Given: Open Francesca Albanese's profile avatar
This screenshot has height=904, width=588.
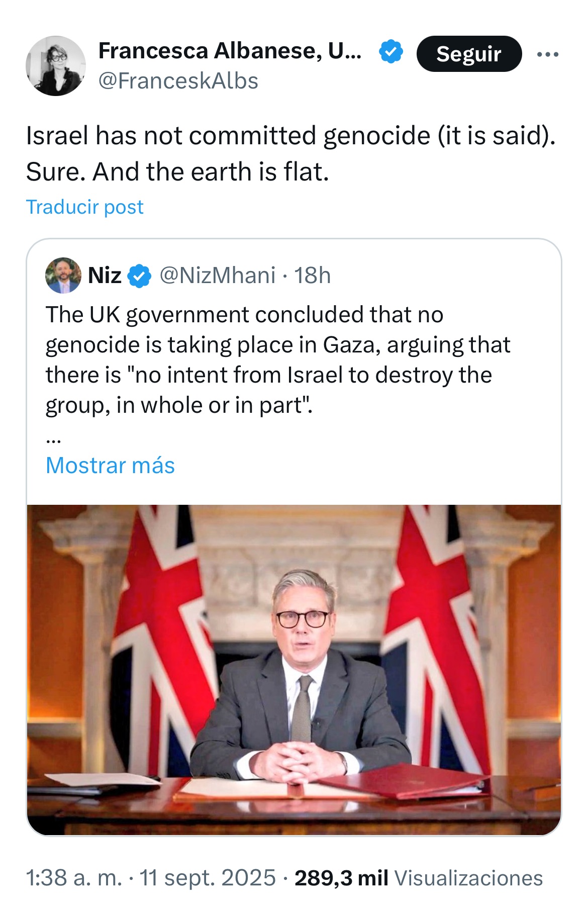Looking at the screenshot, I should click(55, 66).
